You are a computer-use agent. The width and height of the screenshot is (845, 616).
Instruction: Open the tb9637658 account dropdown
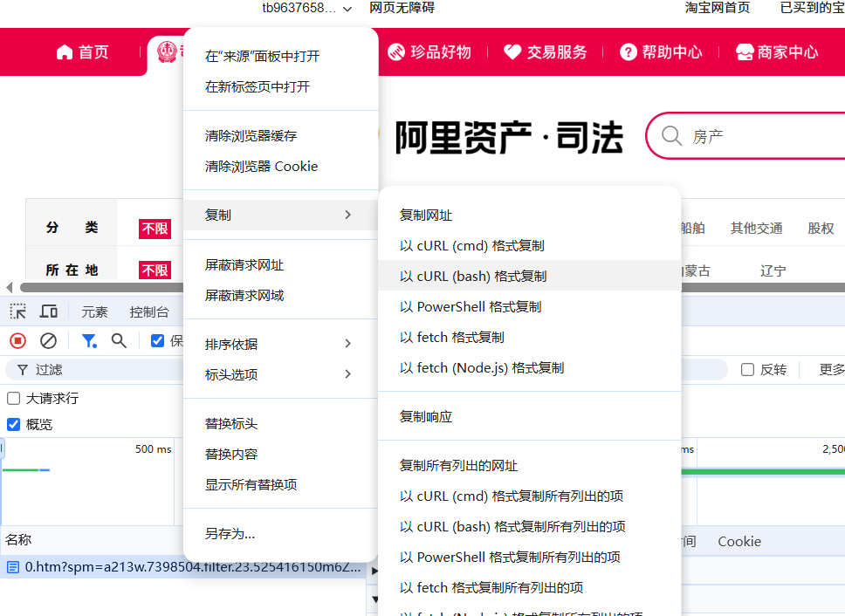(x=307, y=8)
